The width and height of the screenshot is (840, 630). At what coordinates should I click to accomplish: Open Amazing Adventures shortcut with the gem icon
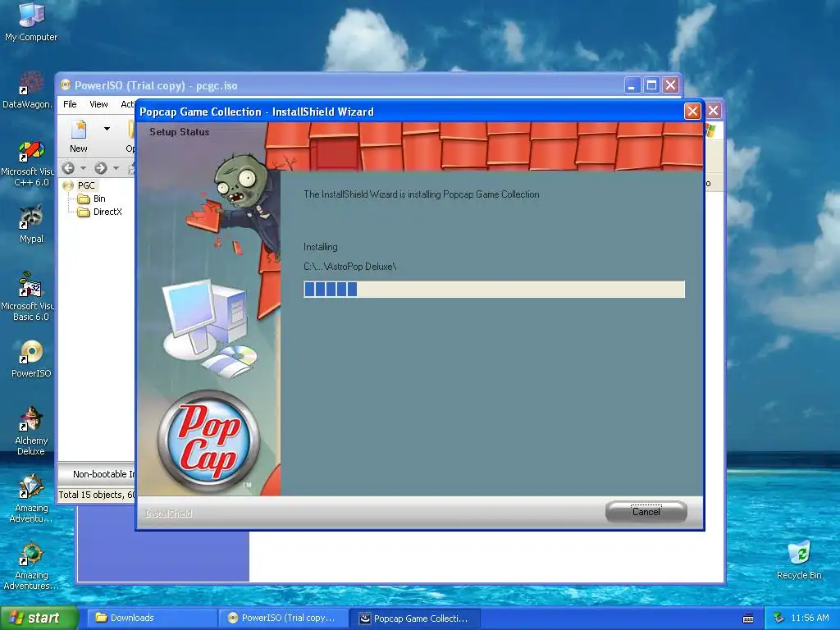[x=31, y=498]
